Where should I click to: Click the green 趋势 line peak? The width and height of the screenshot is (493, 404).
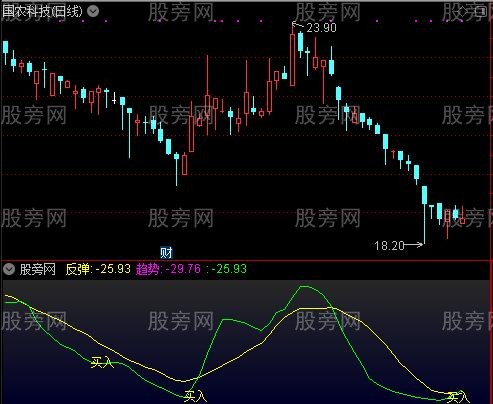pyautogui.click(x=304, y=287)
